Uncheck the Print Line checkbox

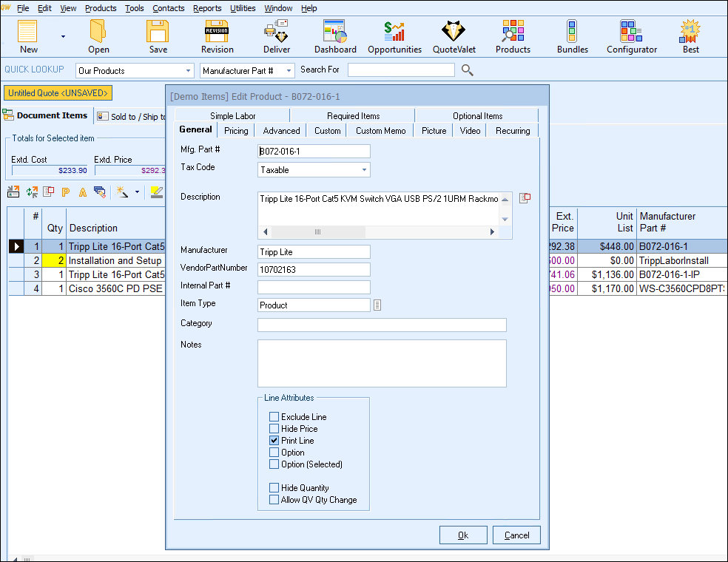(x=274, y=441)
